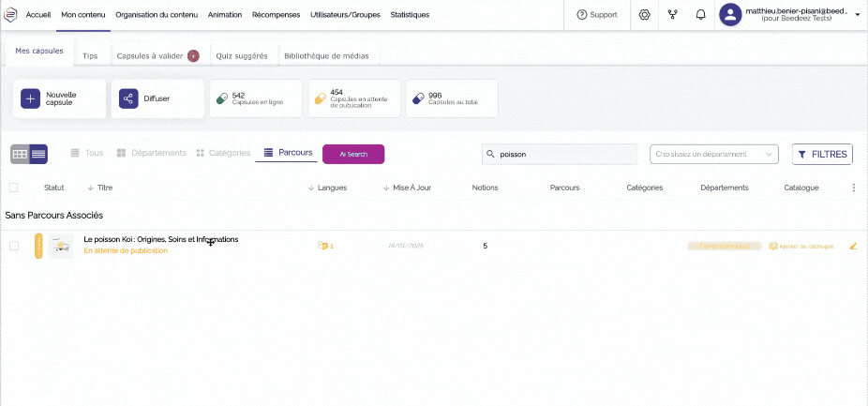Click the Diffuser share icon

tap(128, 98)
